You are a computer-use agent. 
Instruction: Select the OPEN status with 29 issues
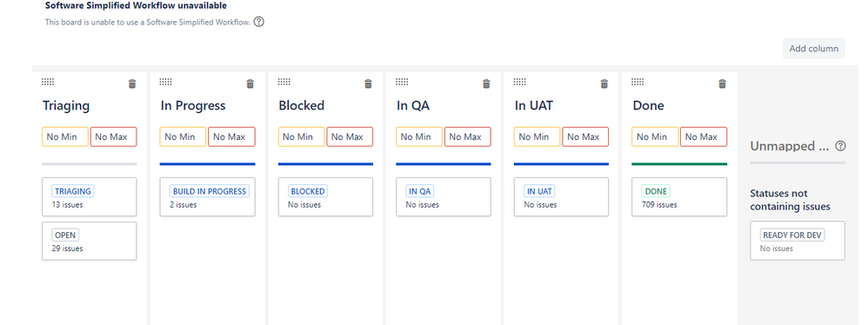tap(89, 241)
